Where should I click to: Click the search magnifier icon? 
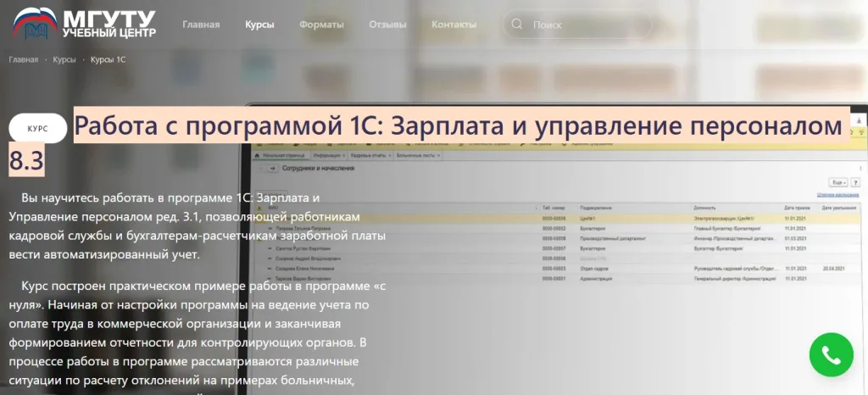pos(517,25)
